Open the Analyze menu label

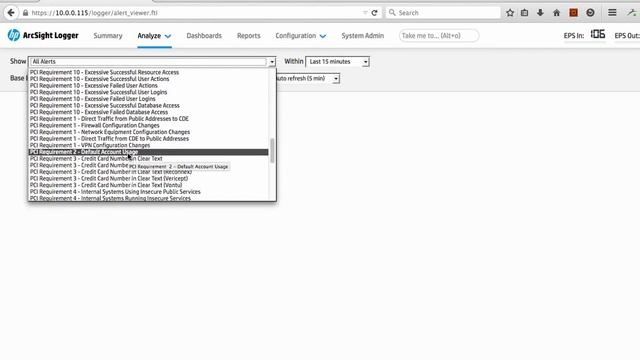149,36
